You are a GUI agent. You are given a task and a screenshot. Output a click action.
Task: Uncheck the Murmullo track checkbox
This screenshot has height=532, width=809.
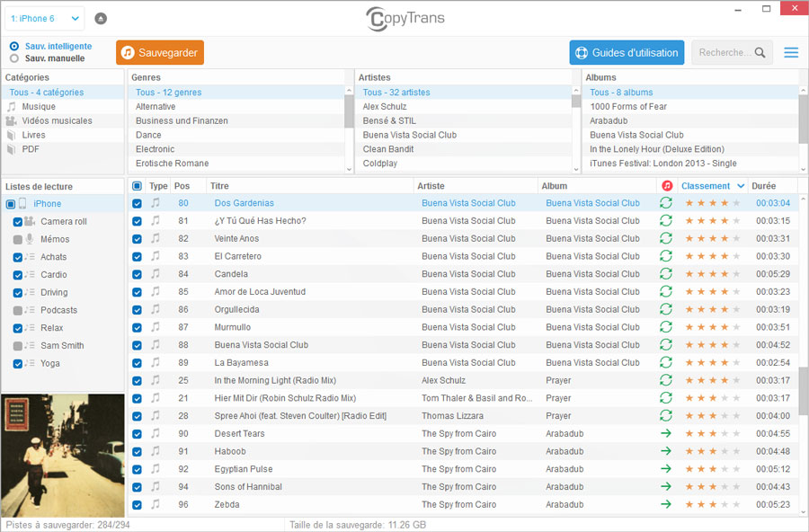tap(137, 328)
